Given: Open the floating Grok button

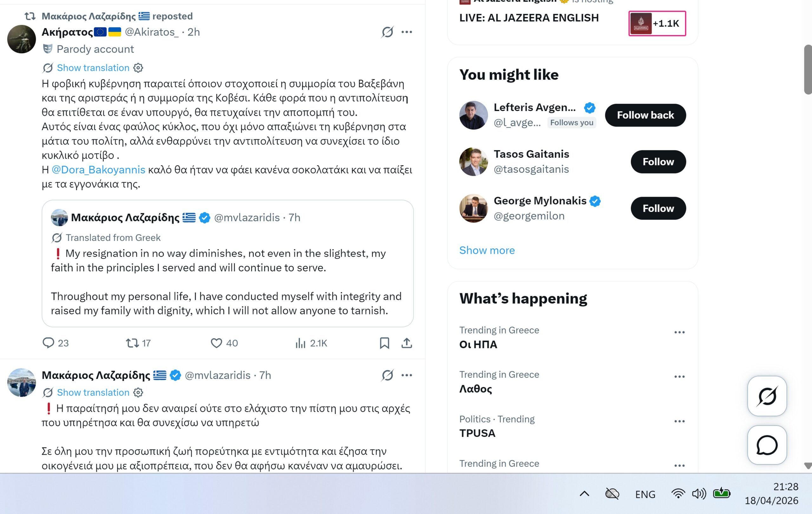Looking at the screenshot, I should pos(766,396).
